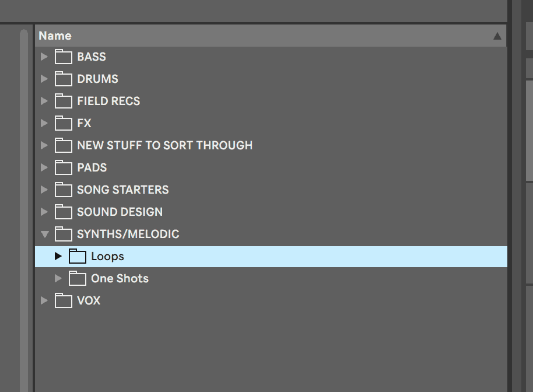This screenshot has height=392, width=533.
Task: Click the BASS folder icon
Action: point(63,57)
